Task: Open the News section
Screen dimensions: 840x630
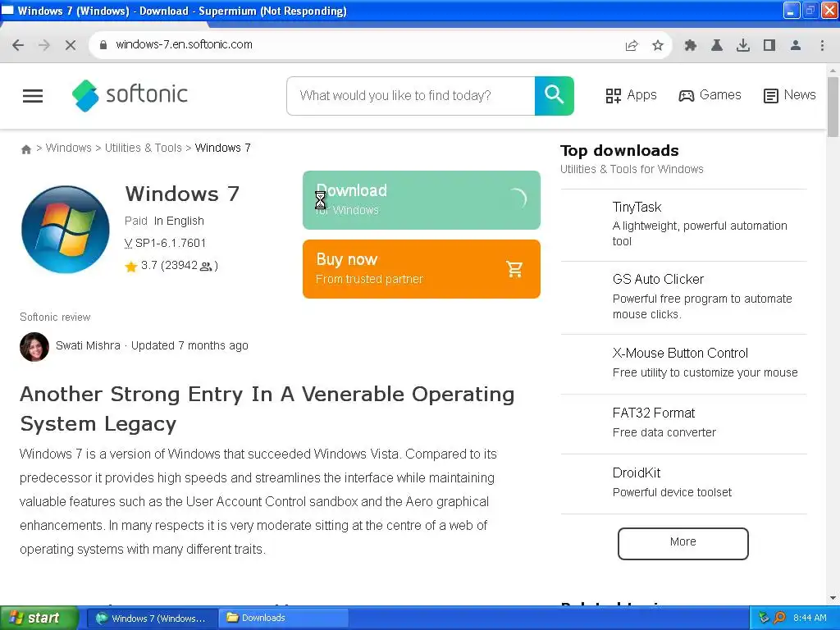Action: pos(790,95)
